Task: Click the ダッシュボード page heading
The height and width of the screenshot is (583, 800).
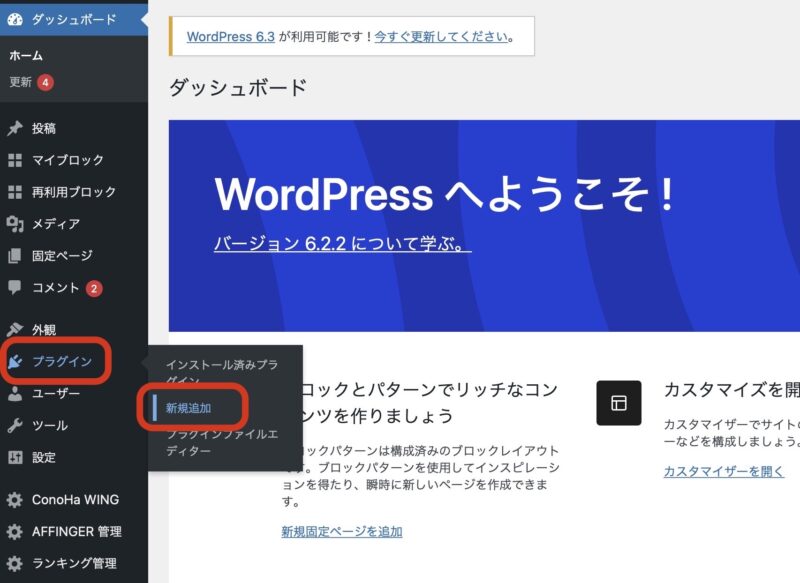Action: coord(238,88)
